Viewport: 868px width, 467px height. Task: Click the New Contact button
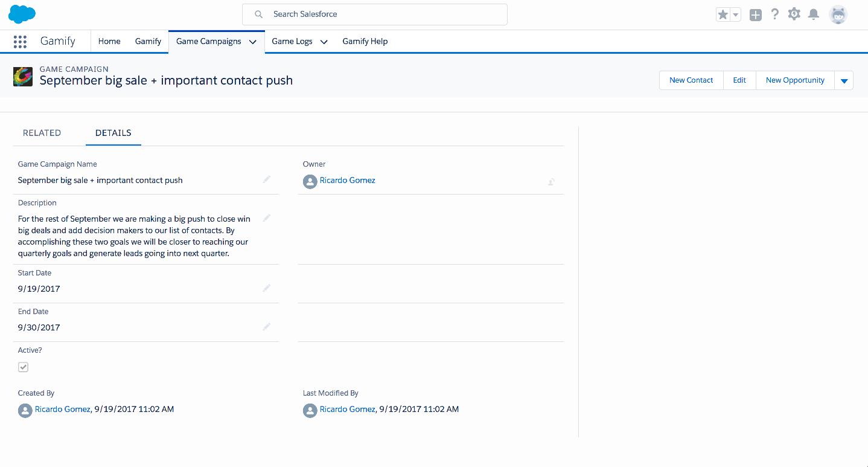click(x=691, y=80)
